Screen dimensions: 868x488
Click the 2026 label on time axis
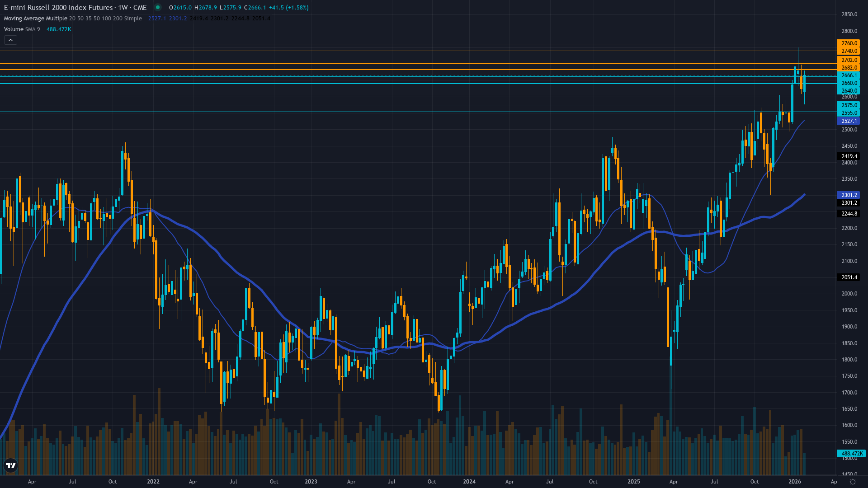click(795, 482)
